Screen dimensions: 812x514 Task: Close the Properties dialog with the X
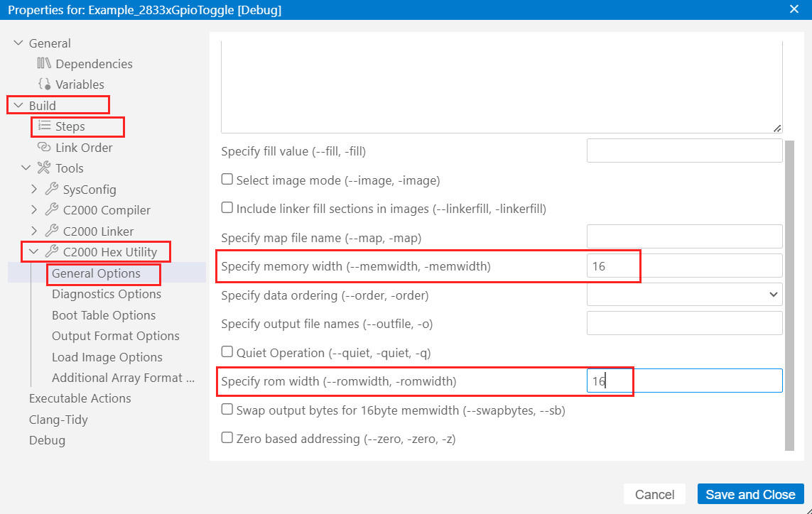tap(794, 9)
